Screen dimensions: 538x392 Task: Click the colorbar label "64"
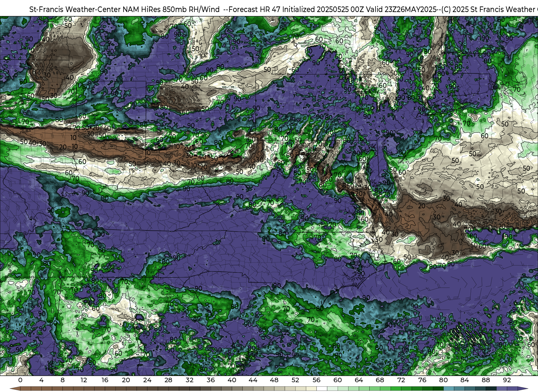coord(359,380)
